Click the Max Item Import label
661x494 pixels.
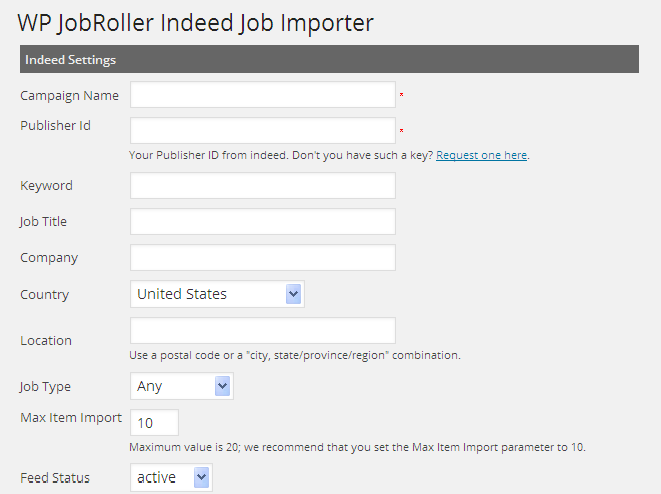(x=71, y=418)
